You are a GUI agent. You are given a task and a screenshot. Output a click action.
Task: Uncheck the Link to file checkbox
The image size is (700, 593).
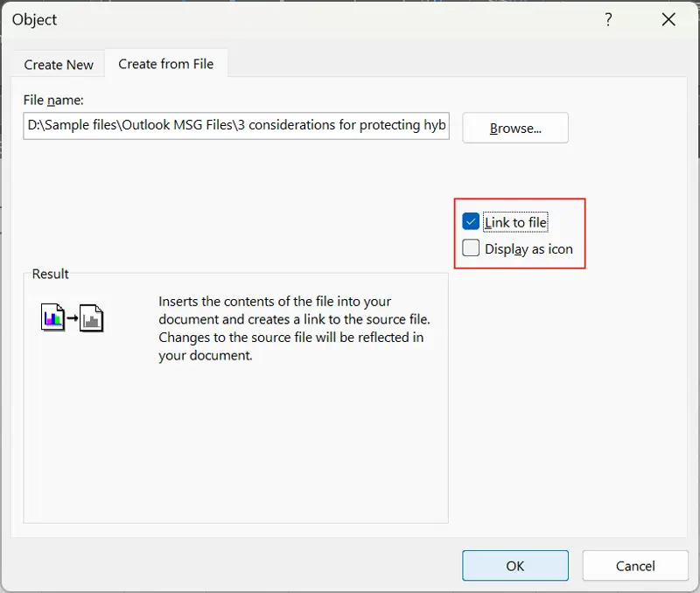point(472,222)
